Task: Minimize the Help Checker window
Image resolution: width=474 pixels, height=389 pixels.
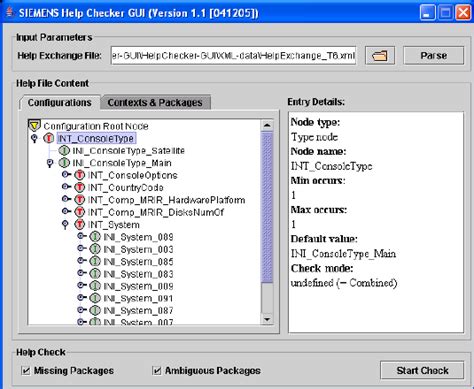Action: pos(427,13)
